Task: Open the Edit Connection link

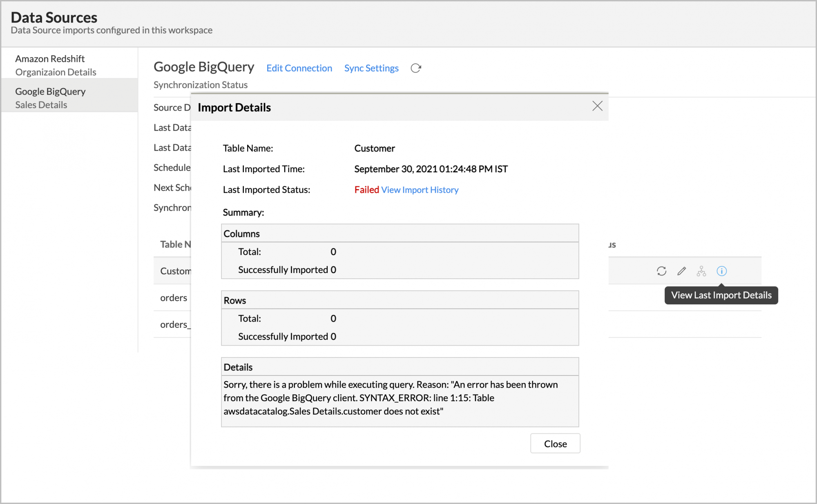Action: tap(299, 68)
